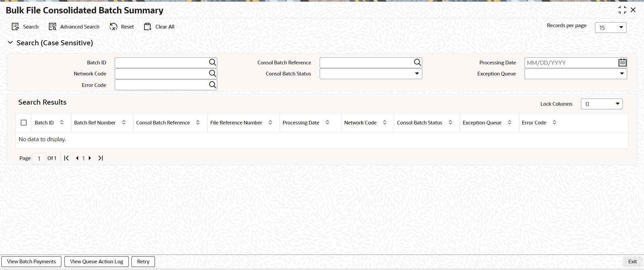Screen dimensions: 644x270
Task: Click the Reset icon
Action: 114,27
